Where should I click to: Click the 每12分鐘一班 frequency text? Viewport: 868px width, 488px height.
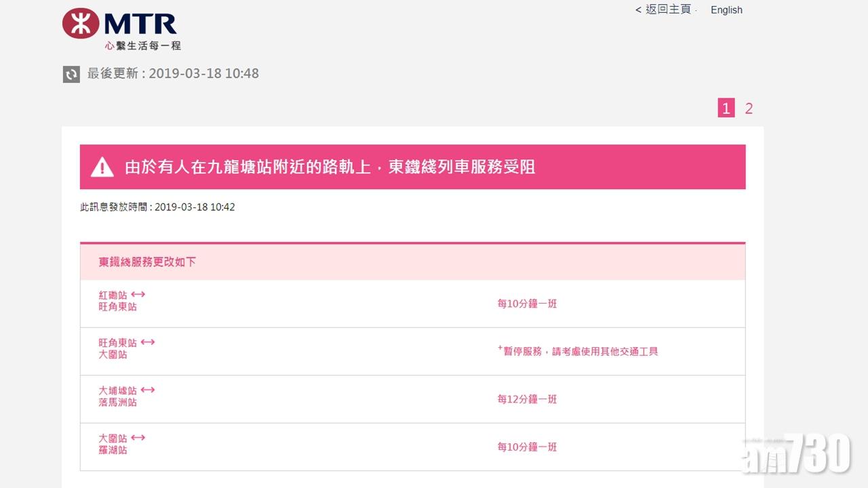pyautogui.click(x=527, y=399)
